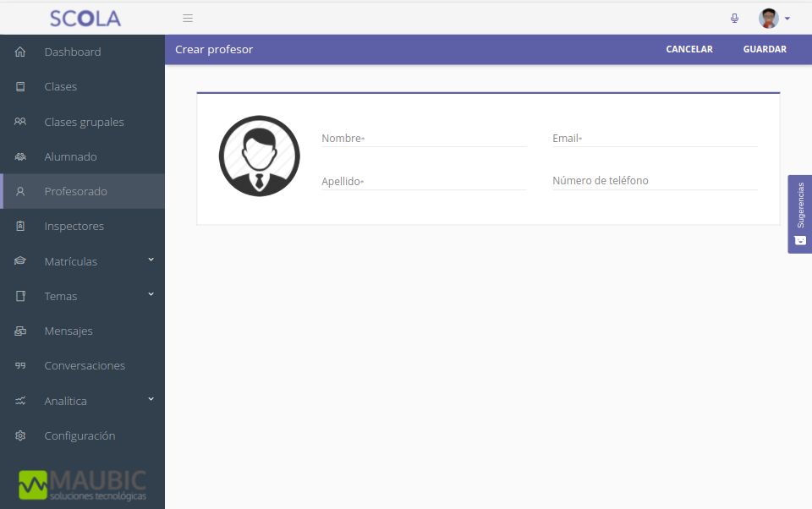Go to Conversaciones in the sidebar
The image size is (812, 509).
(x=84, y=366)
